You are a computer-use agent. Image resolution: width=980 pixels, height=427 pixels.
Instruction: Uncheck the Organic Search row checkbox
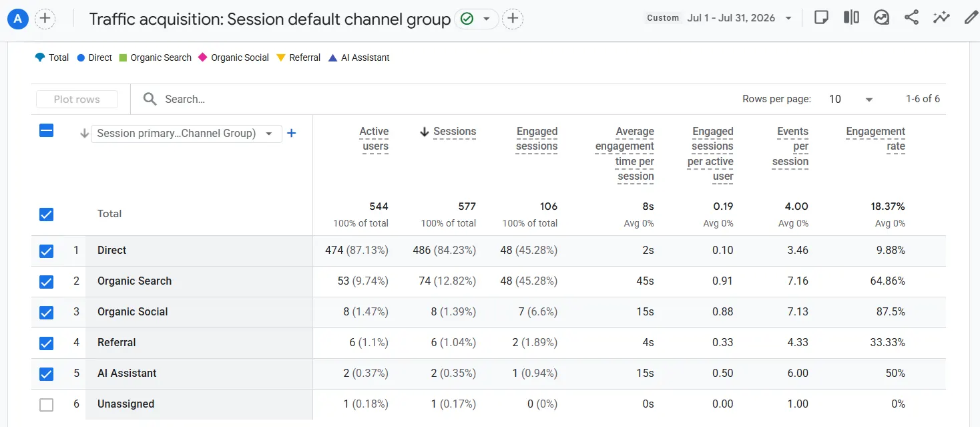click(46, 282)
